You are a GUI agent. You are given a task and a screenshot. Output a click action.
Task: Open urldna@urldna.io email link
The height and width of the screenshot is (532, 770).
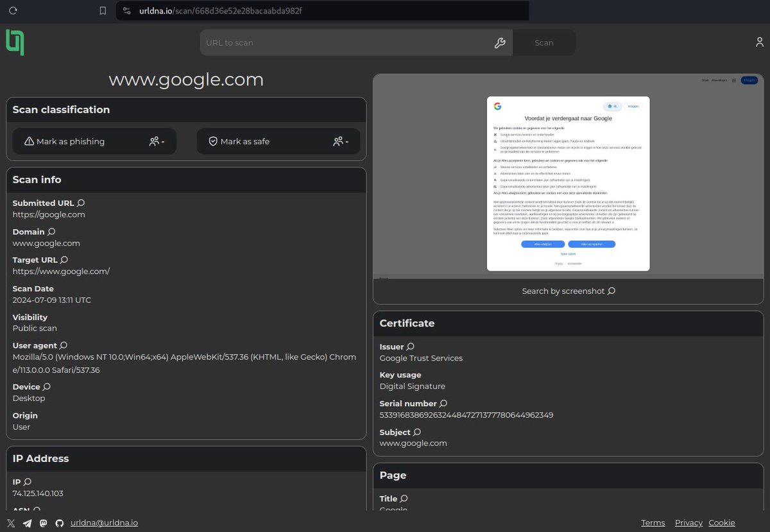pyautogui.click(x=104, y=523)
